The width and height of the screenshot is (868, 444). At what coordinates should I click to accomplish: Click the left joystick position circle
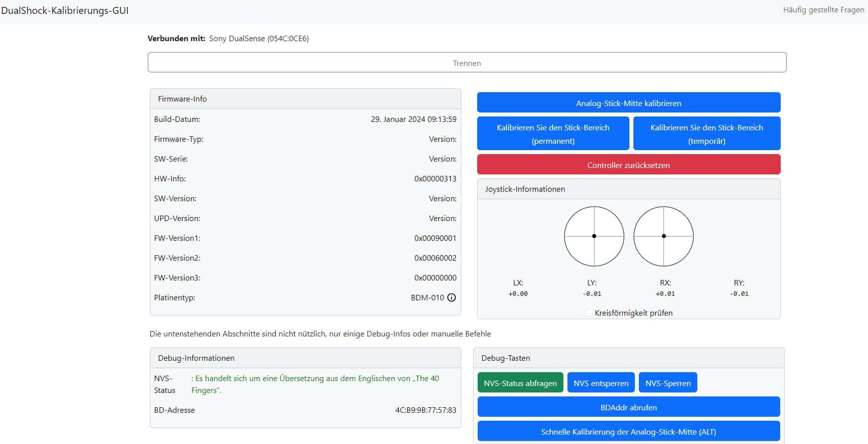click(x=594, y=236)
